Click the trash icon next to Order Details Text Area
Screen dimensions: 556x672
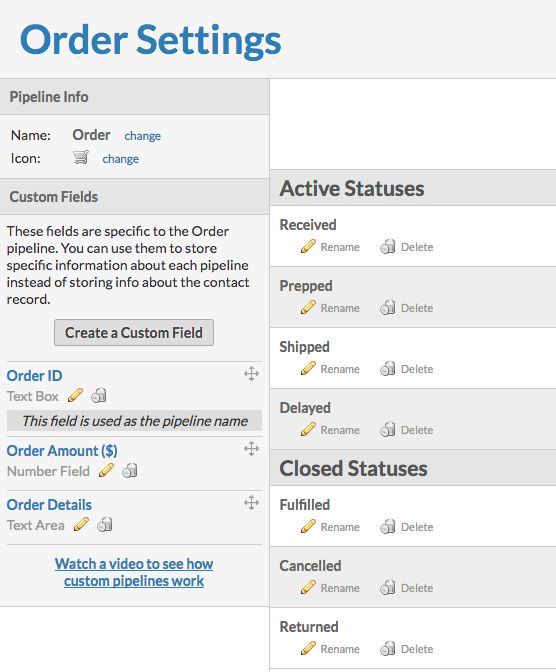tap(105, 525)
